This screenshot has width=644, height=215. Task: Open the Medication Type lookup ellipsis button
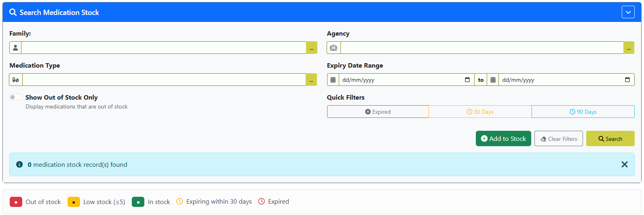point(311,80)
